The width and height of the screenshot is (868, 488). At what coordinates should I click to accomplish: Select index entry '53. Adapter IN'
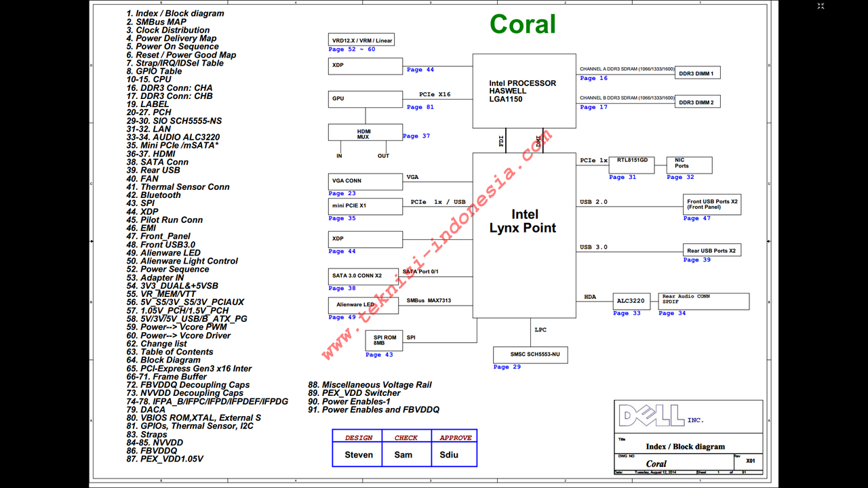coord(155,277)
